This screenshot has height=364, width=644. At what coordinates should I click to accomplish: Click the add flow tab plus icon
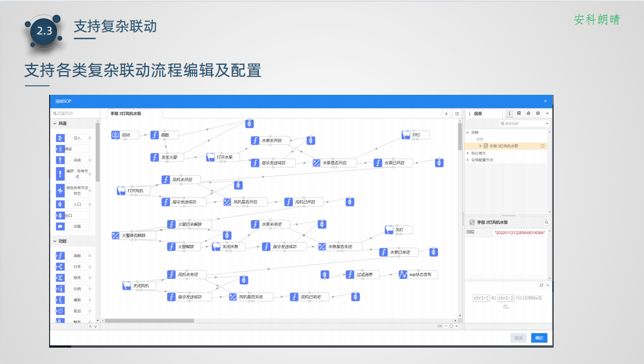(x=446, y=113)
